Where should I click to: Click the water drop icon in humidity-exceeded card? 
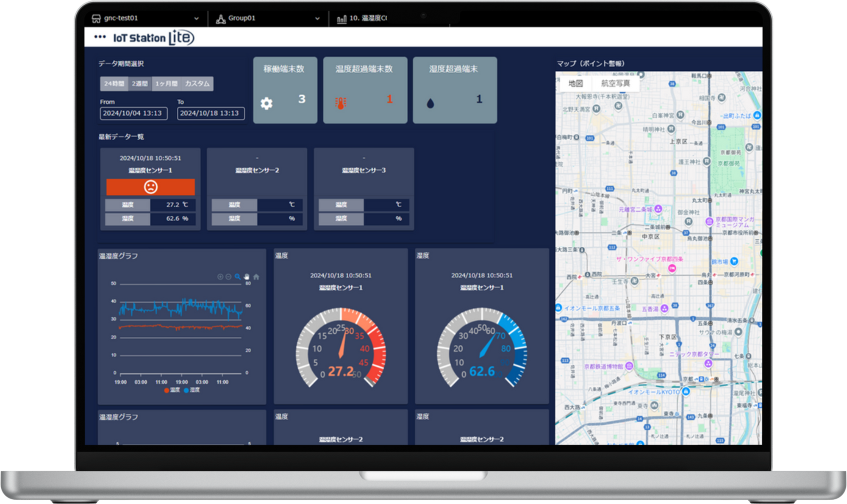(x=430, y=103)
